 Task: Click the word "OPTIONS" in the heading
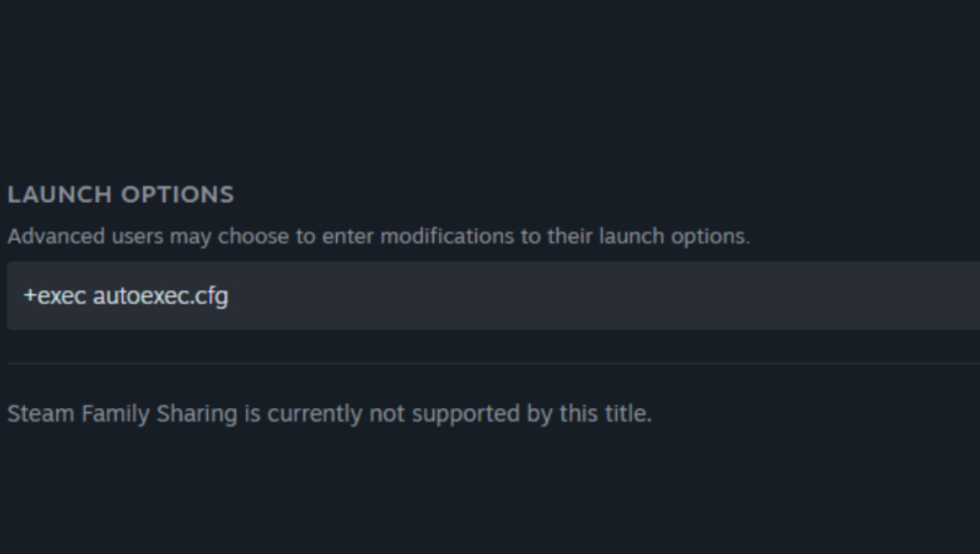(x=177, y=195)
